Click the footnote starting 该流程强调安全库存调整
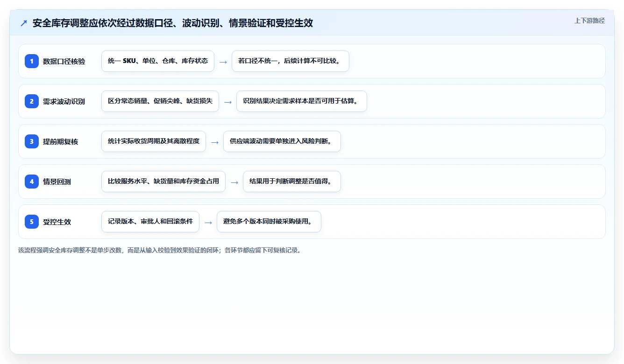Viewport: 624px width, 364px height. [x=161, y=250]
